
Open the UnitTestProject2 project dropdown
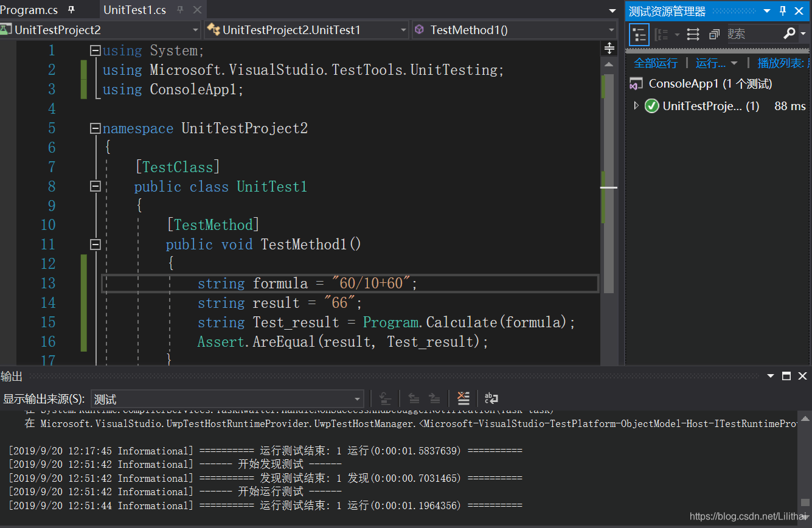pos(195,30)
